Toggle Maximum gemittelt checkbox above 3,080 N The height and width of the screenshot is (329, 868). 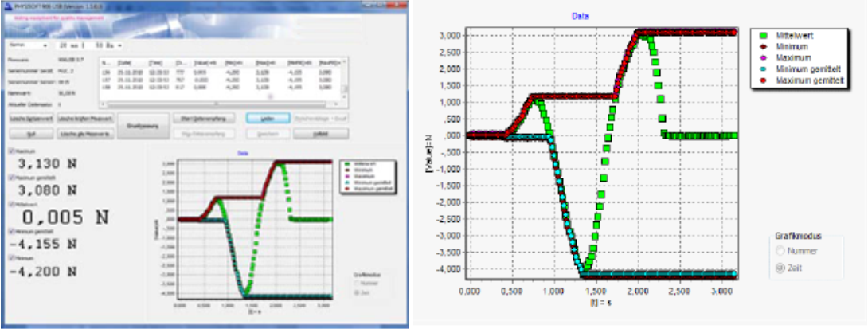[10, 177]
